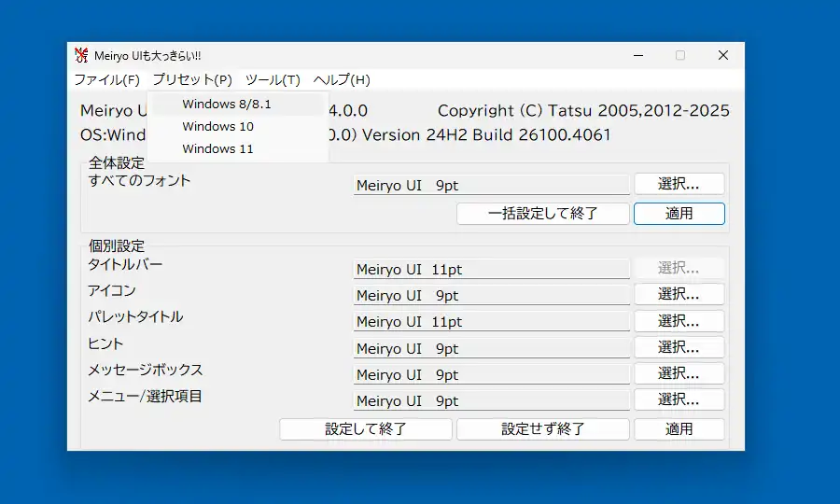The width and height of the screenshot is (840, 504).
Task: Click the すべてのフォント font field
Action: point(491,186)
